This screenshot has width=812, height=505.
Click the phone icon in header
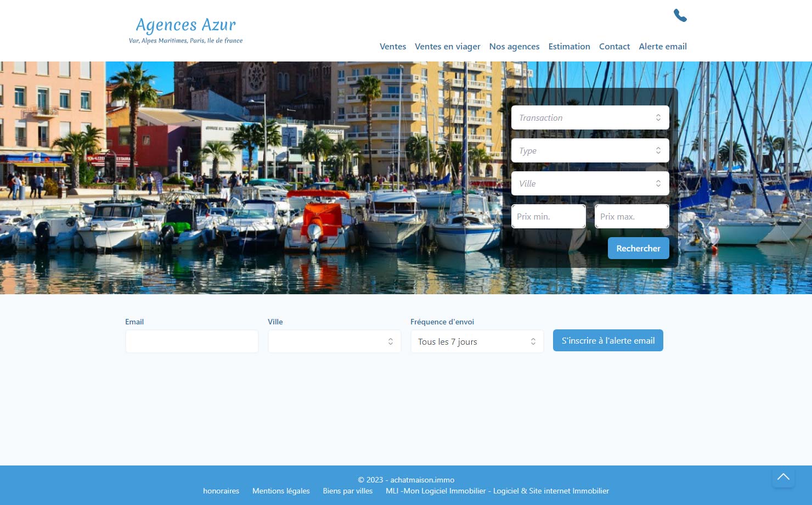(x=680, y=15)
